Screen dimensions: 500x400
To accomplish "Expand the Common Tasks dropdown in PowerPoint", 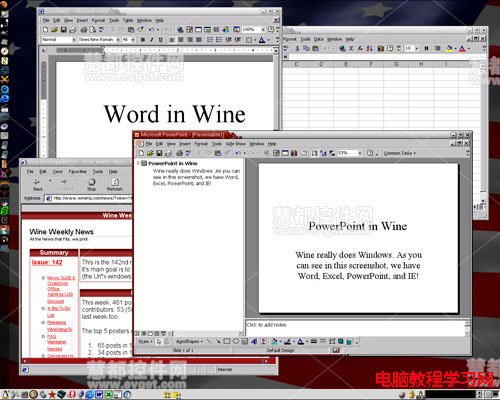I will (400, 153).
